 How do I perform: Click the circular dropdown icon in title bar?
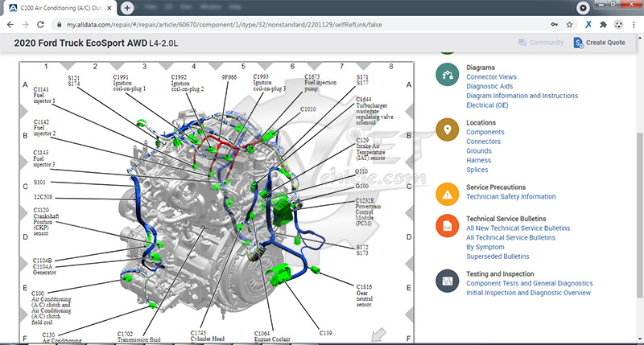click(583, 7)
